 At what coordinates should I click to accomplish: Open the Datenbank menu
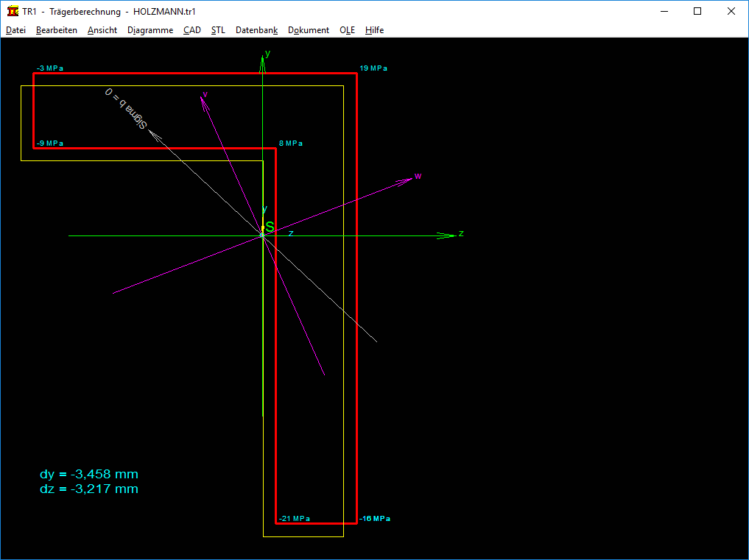point(256,30)
